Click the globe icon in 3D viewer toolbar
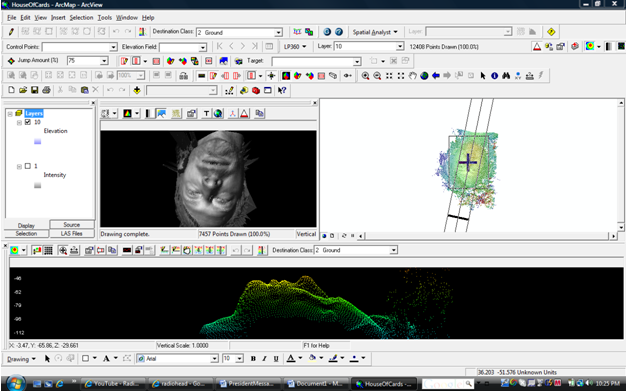The height and width of the screenshot is (392, 626). (218, 114)
